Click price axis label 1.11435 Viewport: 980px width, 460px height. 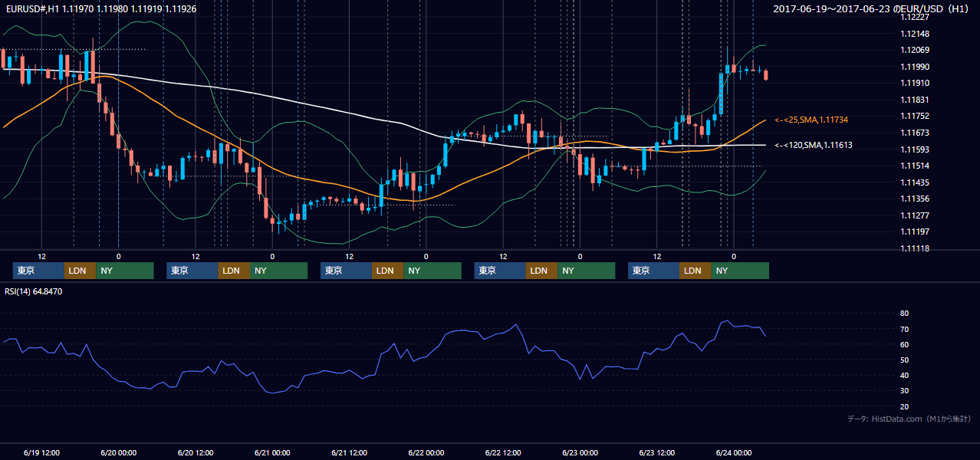click(x=916, y=182)
